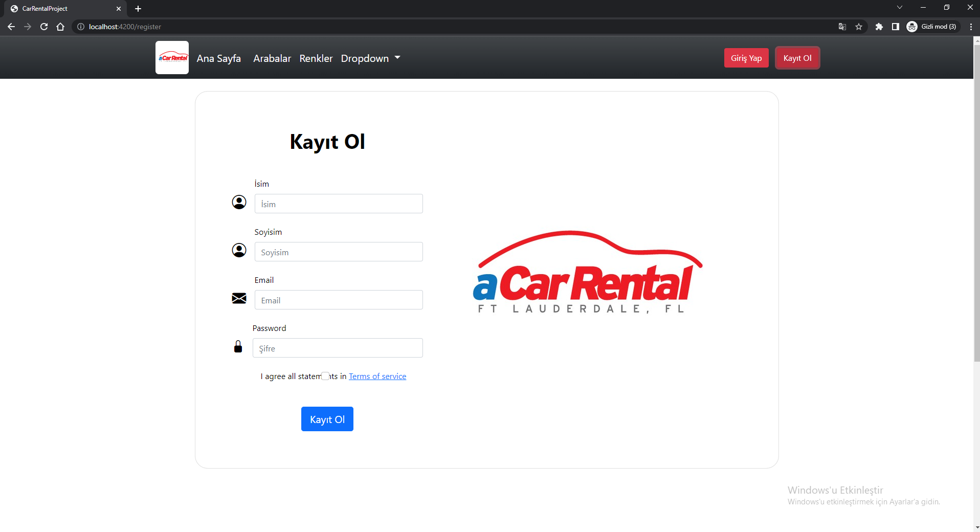Click the person icon beside İsim field
Image resolution: width=980 pixels, height=532 pixels.
(239, 202)
